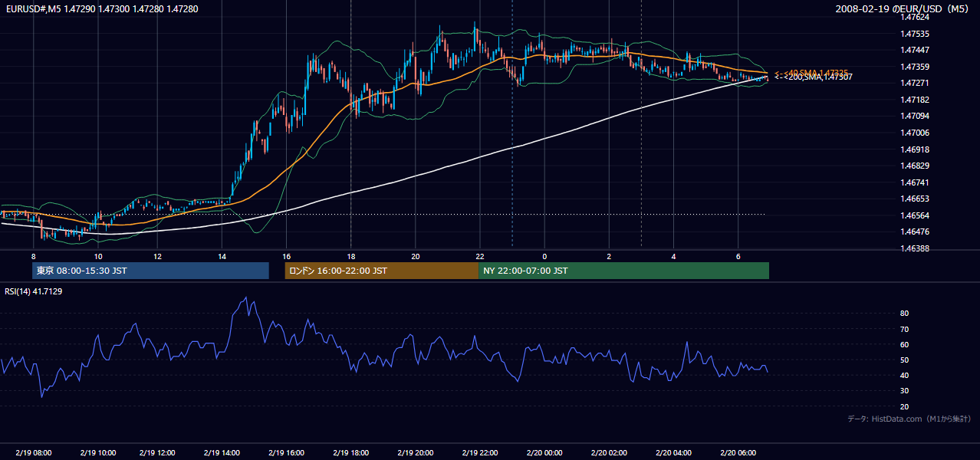
Task: Click the 1.47624 price axis value
Action: pyautogui.click(x=915, y=17)
